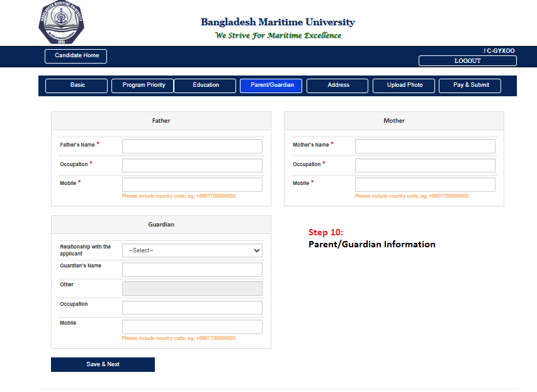This screenshot has width=537, height=392.
Task: Expand the Relationship with the applicant dropdown
Action: [x=192, y=250]
